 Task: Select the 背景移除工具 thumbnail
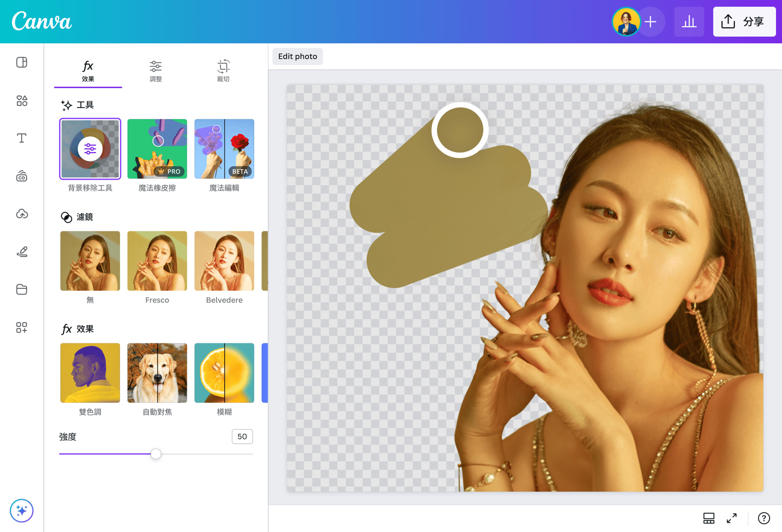pyautogui.click(x=90, y=149)
